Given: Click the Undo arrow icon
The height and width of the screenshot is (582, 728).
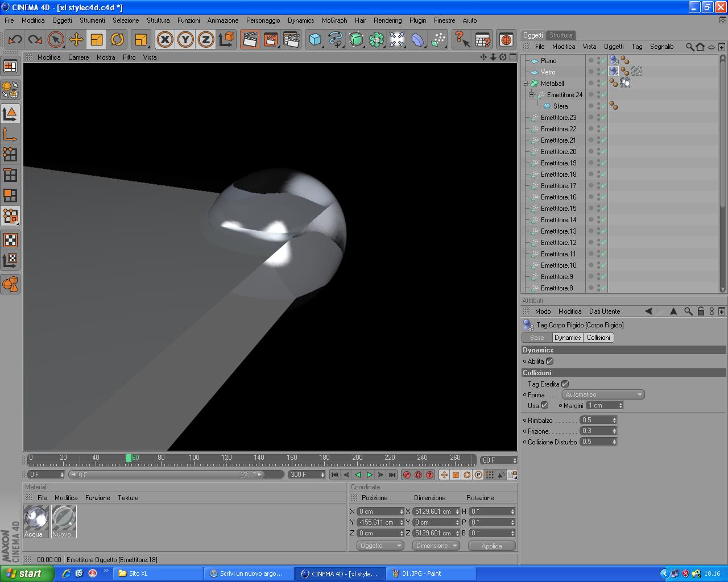Looking at the screenshot, I should point(15,39).
